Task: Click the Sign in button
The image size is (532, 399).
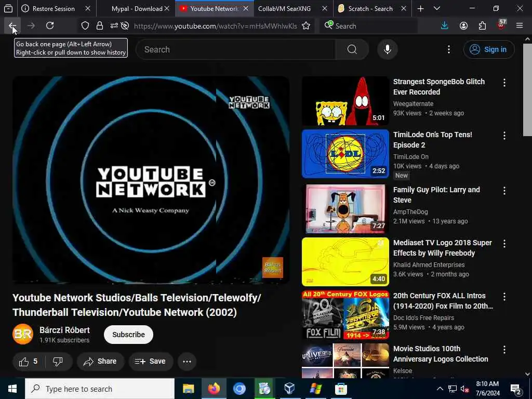Action: pyautogui.click(x=489, y=49)
